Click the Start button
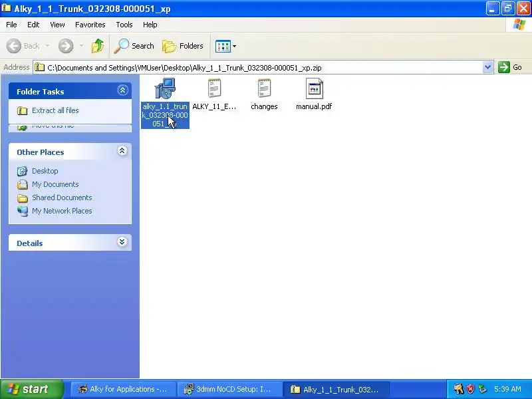The image size is (532, 399). click(32, 389)
